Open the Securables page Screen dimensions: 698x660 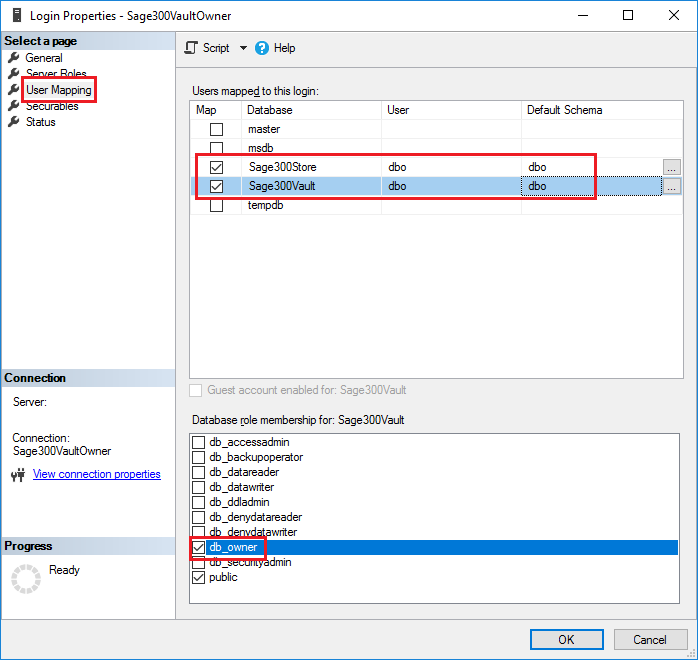pos(52,106)
